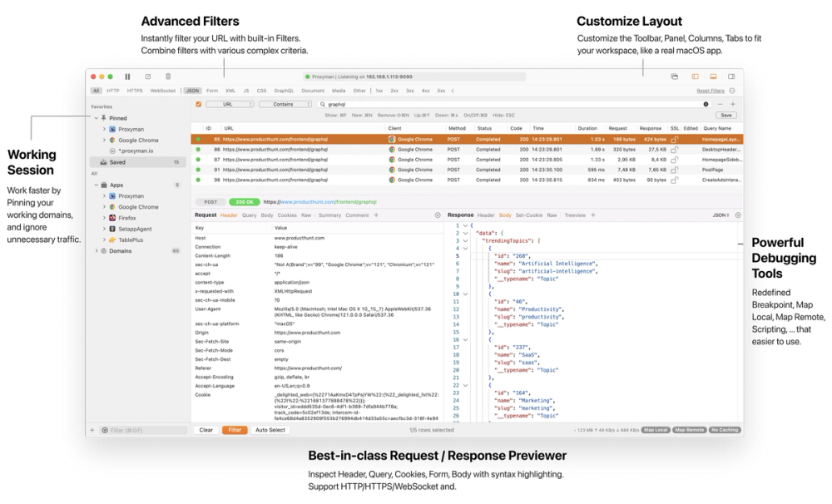This screenshot has height=504, width=832.
Task: Add a new Request tab with the plus
Action: click(376, 215)
